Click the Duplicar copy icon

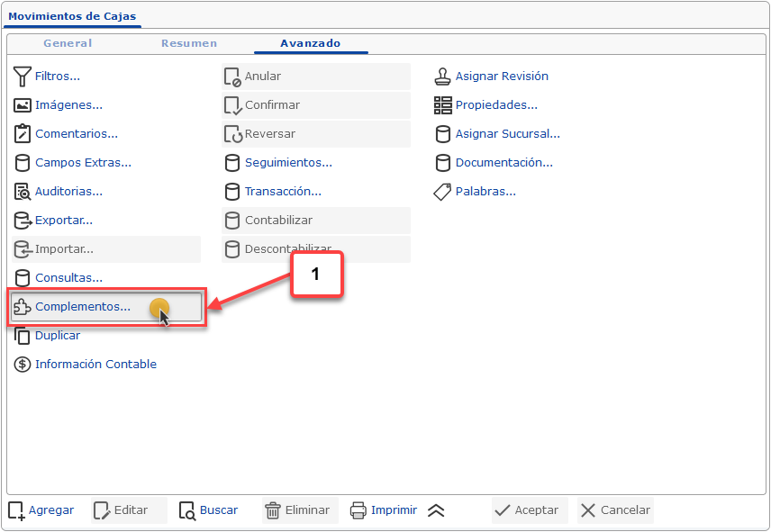click(23, 336)
